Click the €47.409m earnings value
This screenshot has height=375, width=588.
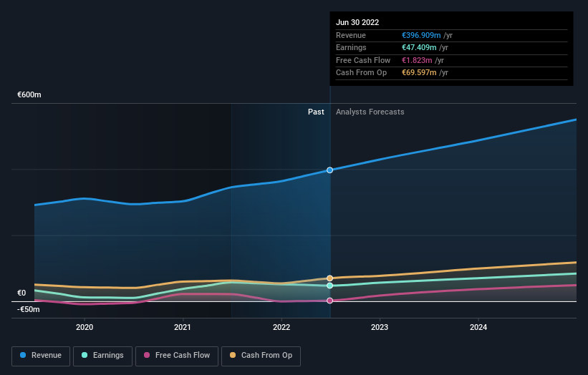419,47
